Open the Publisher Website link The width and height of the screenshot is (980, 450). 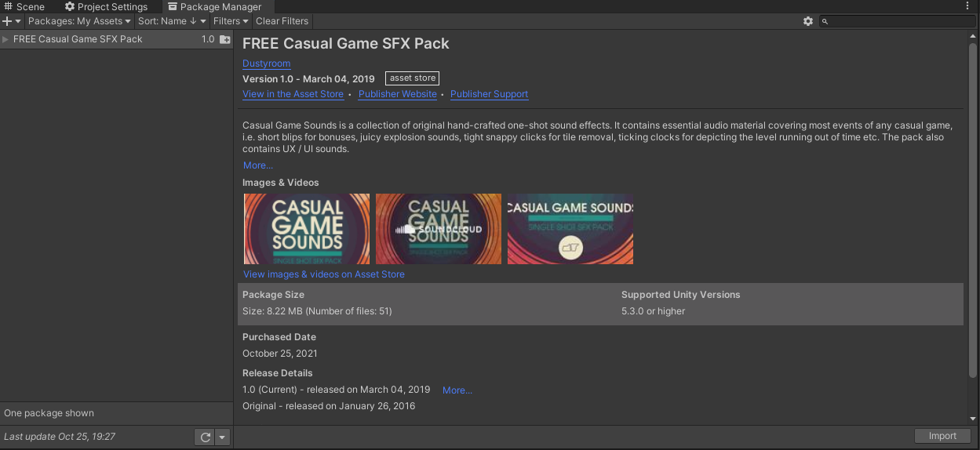(398, 94)
